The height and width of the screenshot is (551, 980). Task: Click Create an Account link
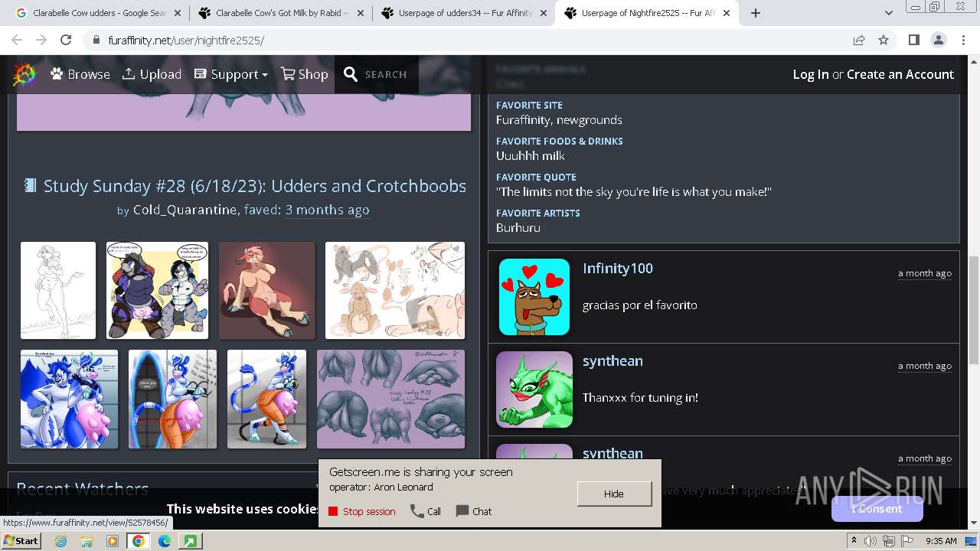point(900,74)
